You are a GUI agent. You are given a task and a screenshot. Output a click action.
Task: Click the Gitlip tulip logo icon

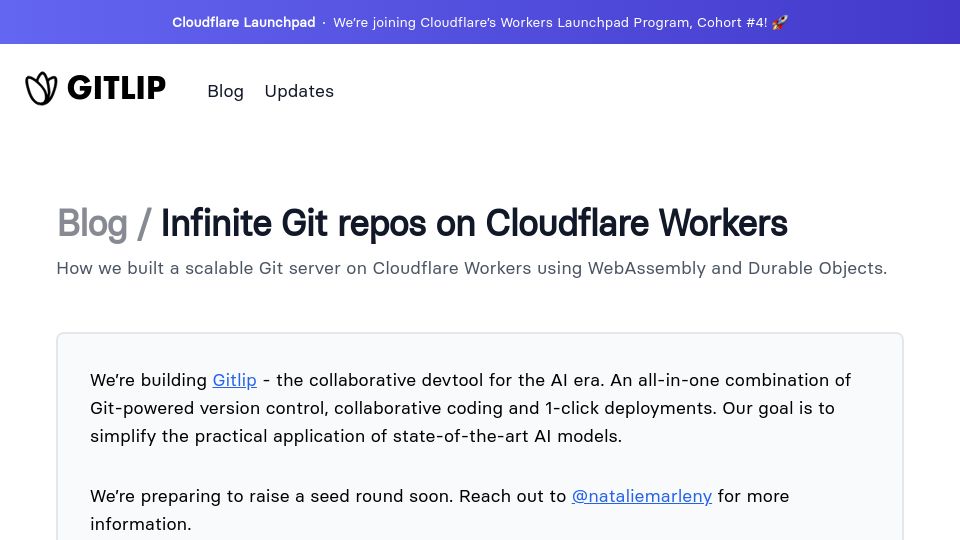pos(41,88)
